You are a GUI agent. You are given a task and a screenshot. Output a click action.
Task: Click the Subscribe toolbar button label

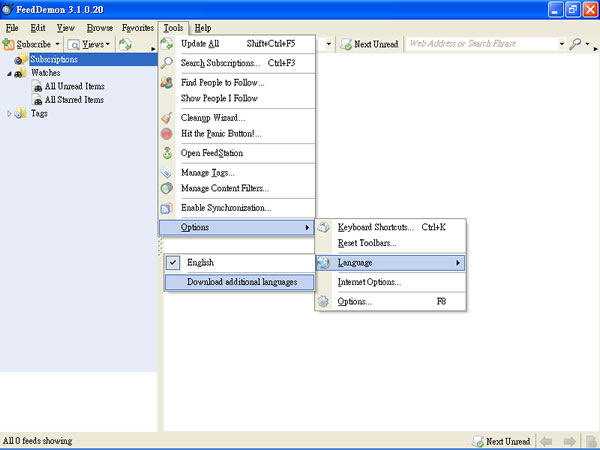tap(34, 44)
